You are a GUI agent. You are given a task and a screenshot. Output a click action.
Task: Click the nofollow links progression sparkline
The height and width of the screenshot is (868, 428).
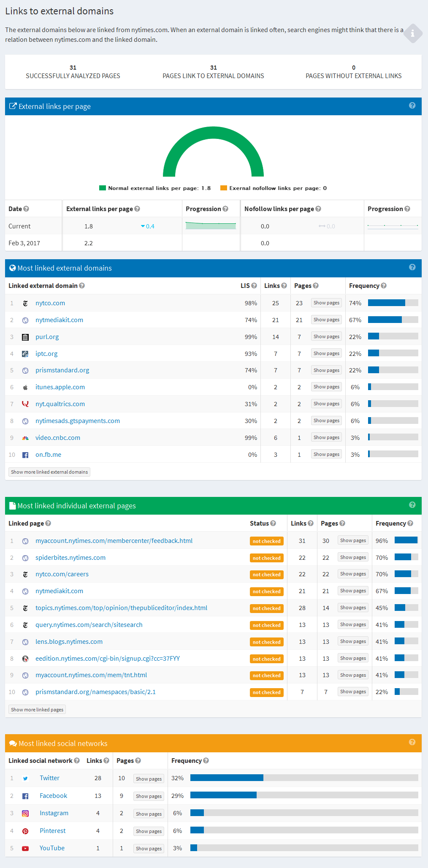(x=393, y=225)
